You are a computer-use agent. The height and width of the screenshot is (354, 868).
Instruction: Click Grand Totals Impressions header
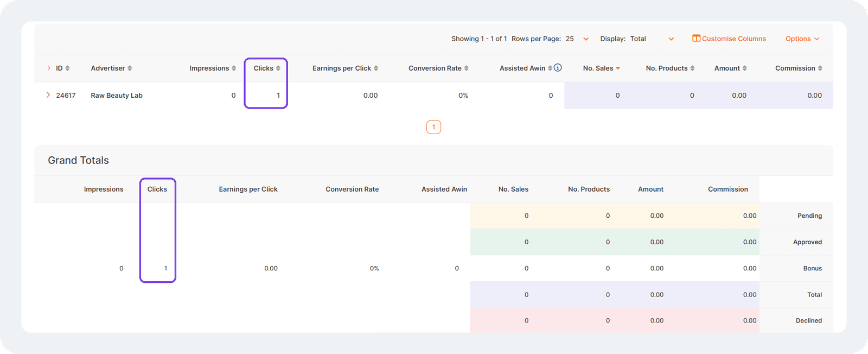click(x=104, y=189)
